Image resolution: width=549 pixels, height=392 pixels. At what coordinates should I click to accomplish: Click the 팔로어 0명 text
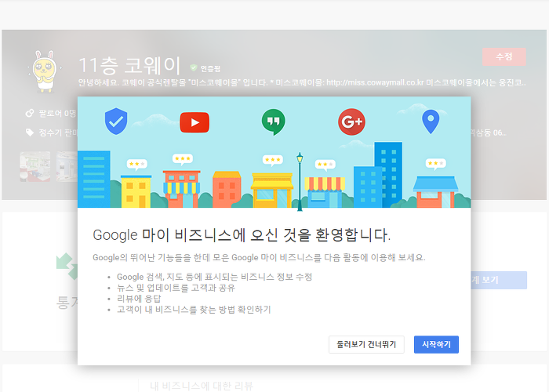point(57,113)
